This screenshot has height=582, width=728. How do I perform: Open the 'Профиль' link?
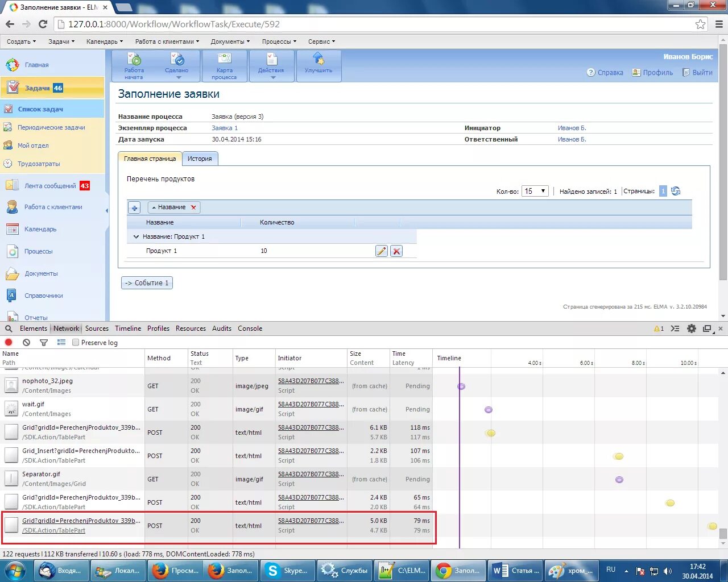[652, 73]
